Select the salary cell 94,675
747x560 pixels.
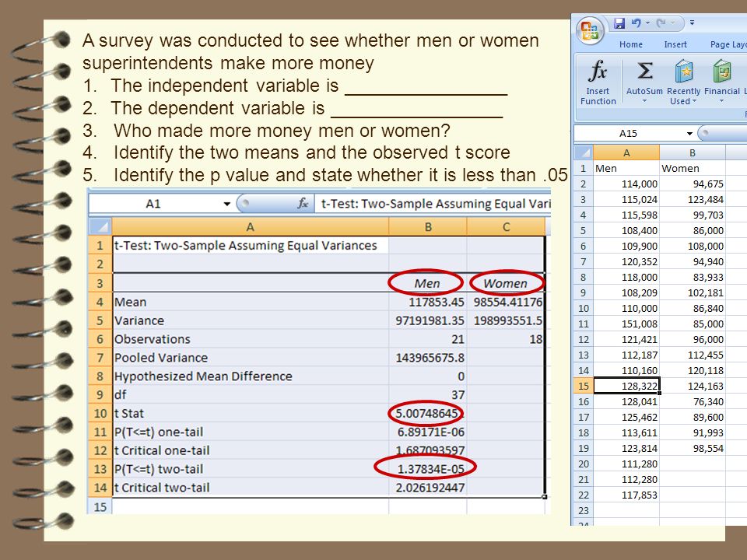click(x=693, y=184)
